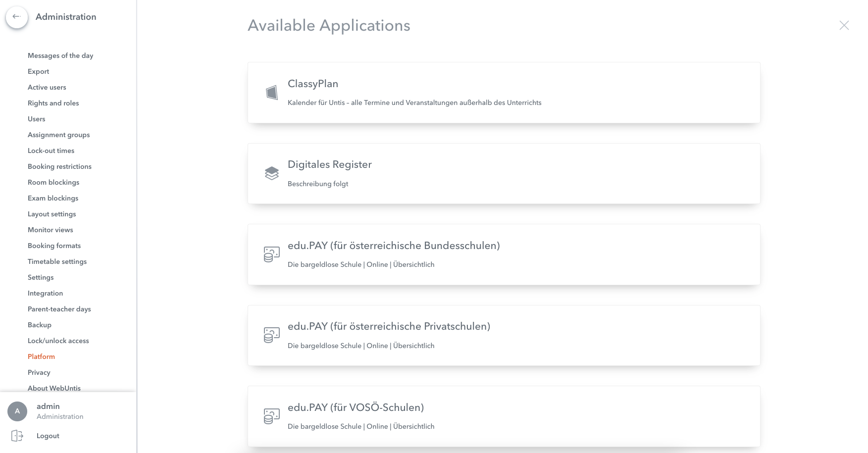Open Parent-teacher days

point(59,309)
